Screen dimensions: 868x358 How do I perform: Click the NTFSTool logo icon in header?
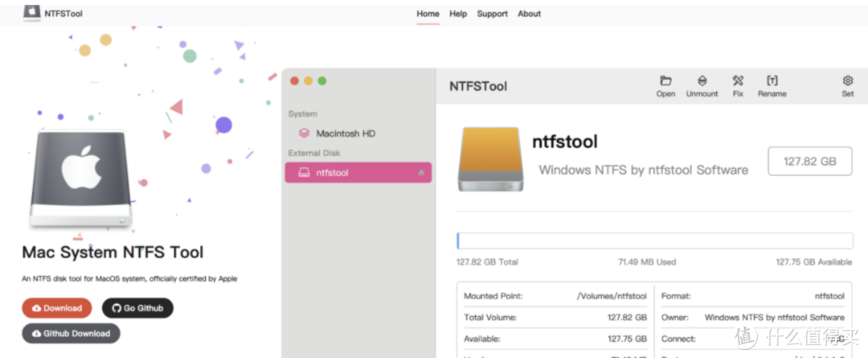[31, 14]
